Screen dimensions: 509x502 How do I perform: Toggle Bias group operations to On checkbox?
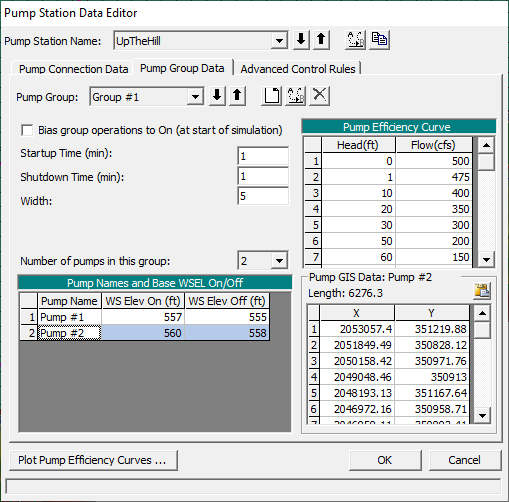pyautogui.click(x=27, y=130)
